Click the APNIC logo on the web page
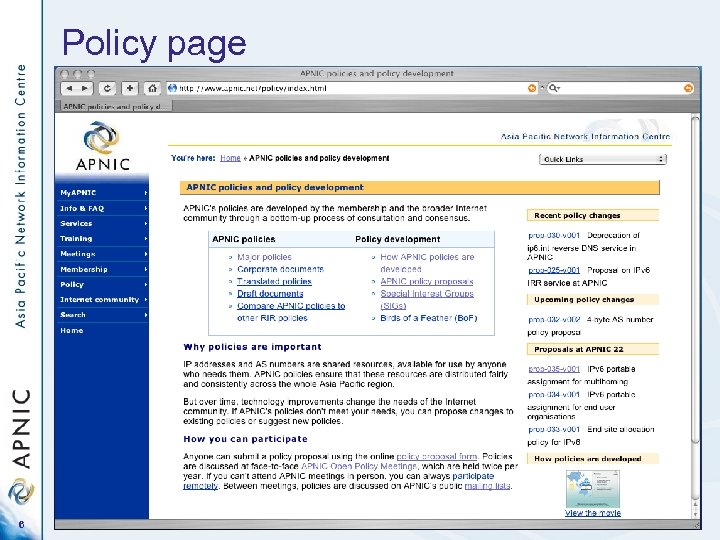Viewport: 720px width, 540px height. 102,146
